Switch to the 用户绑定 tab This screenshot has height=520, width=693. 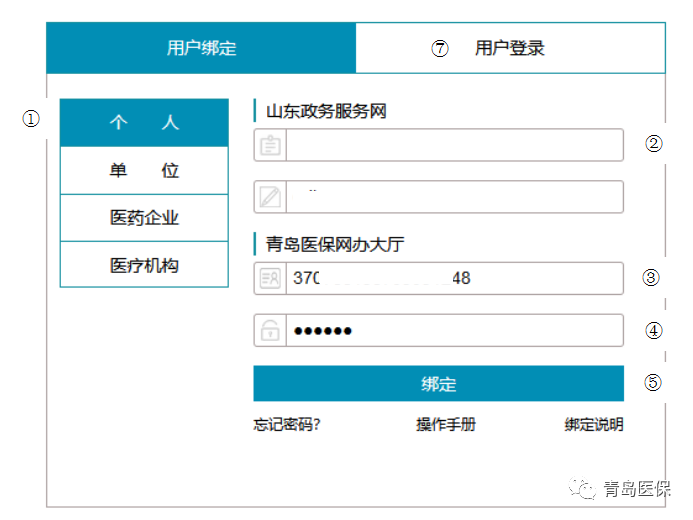[x=201, y=48]
